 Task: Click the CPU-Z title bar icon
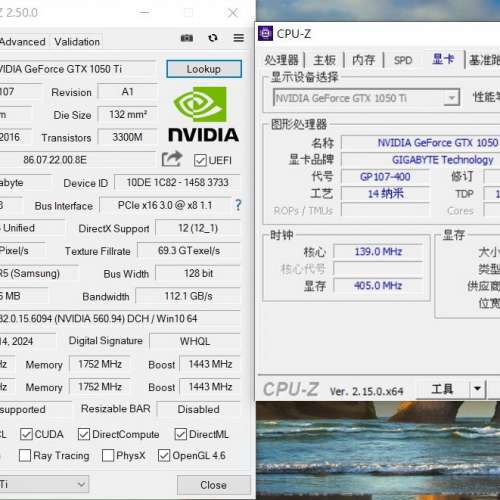click(265, 33)
